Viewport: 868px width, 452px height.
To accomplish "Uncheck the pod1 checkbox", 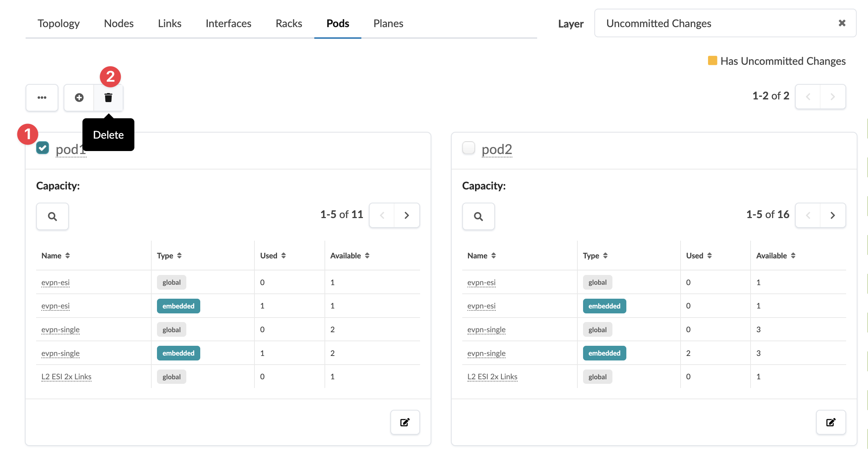I will click(x=43, y=148).
